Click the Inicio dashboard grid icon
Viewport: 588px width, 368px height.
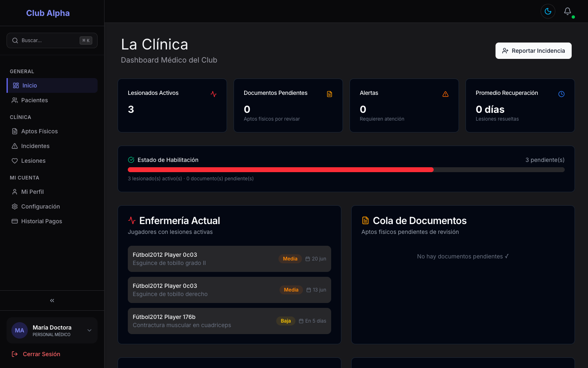[x=16, y=85]
